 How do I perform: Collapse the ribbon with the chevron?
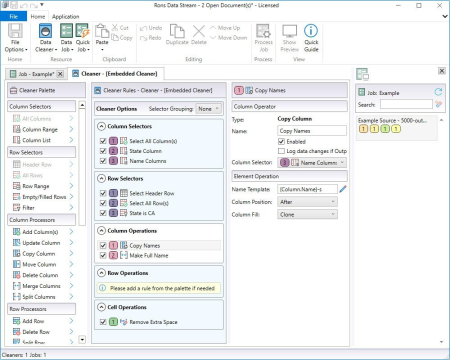click(x=445, y=16)
